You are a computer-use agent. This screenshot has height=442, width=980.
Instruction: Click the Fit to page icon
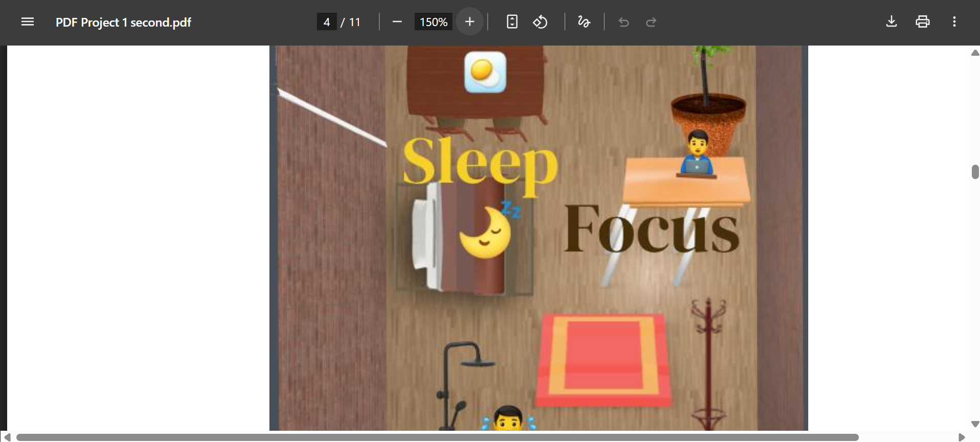coord(512,22)
